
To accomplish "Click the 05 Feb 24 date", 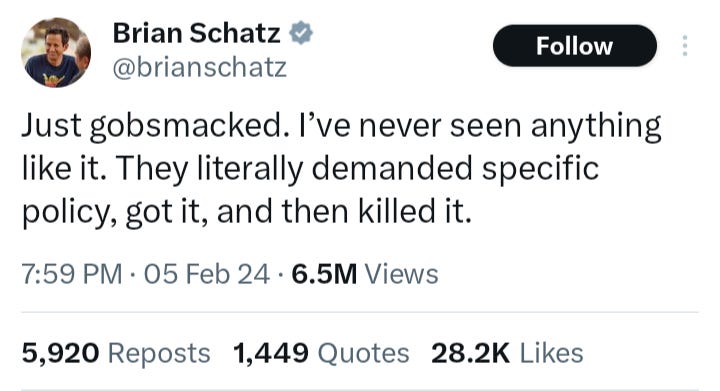I will (207, 274).
